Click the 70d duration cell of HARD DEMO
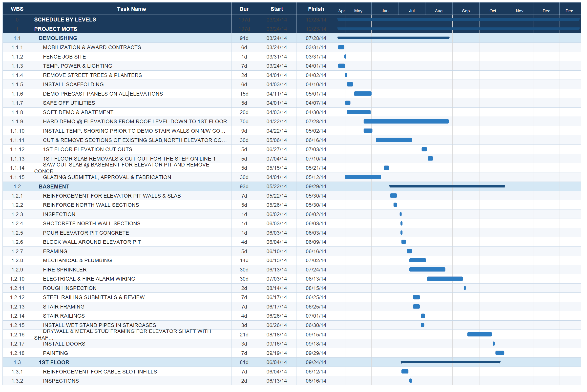The image size is (587, 392). click(244, 121)
